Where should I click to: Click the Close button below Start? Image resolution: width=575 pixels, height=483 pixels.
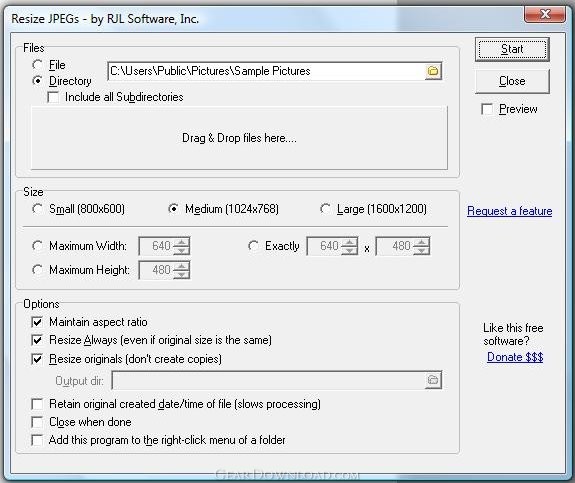point(512,81)
